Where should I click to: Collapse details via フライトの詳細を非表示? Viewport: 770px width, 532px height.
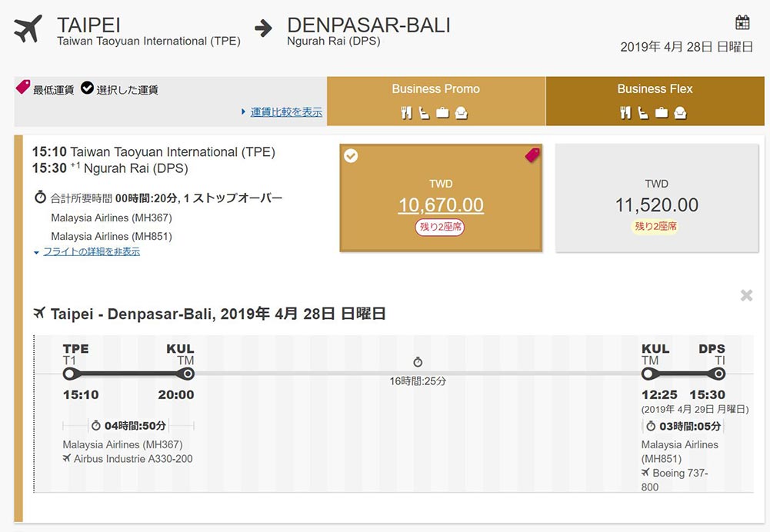click(x=92, y=251)
